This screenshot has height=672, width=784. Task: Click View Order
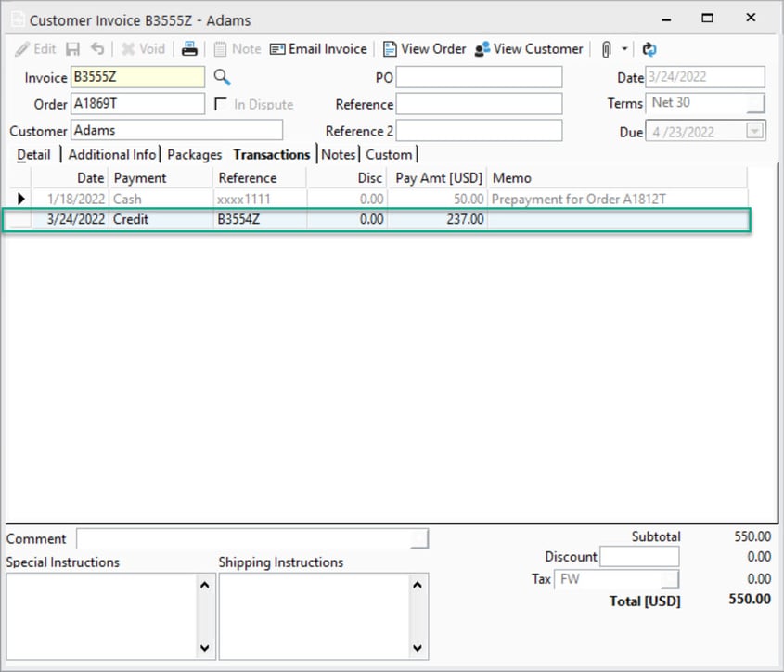pyautogui.click(x=424, y=48)
